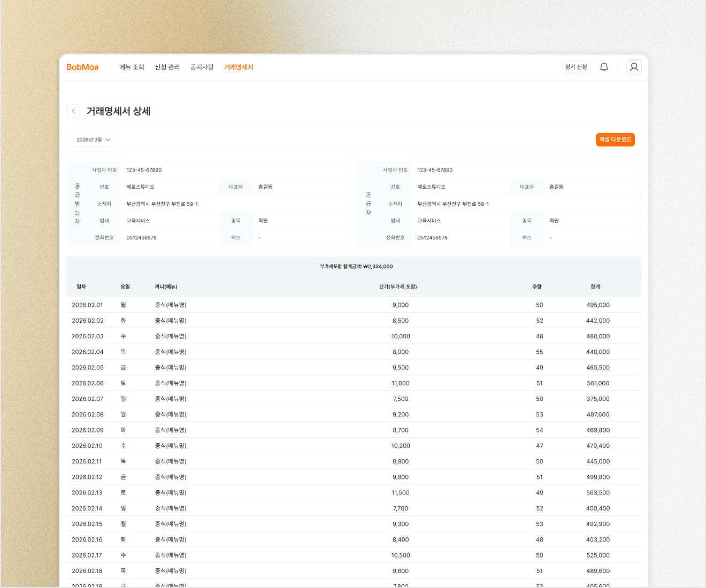This screenshot has height=588, width=706.
Task: Select the 2026.02.08 date cell
Action: (x=88, y=414)
